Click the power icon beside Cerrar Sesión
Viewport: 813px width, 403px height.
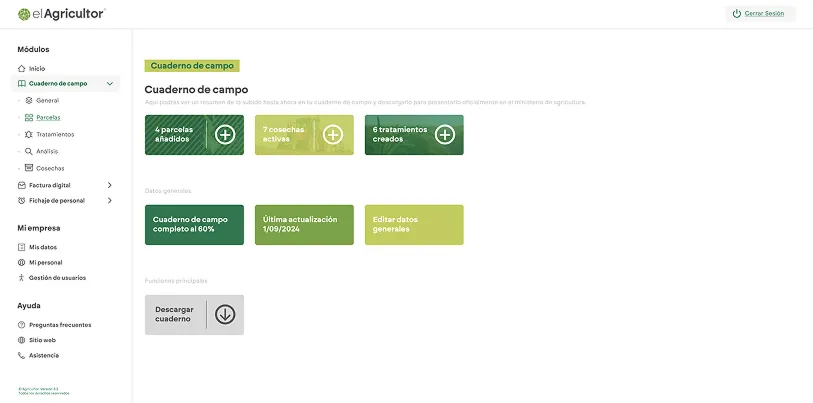(737, 14)
